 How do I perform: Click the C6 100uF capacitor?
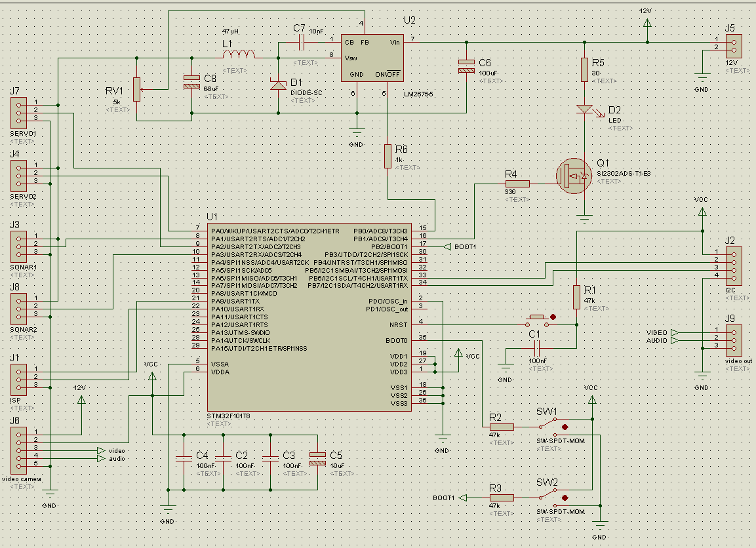466,66
